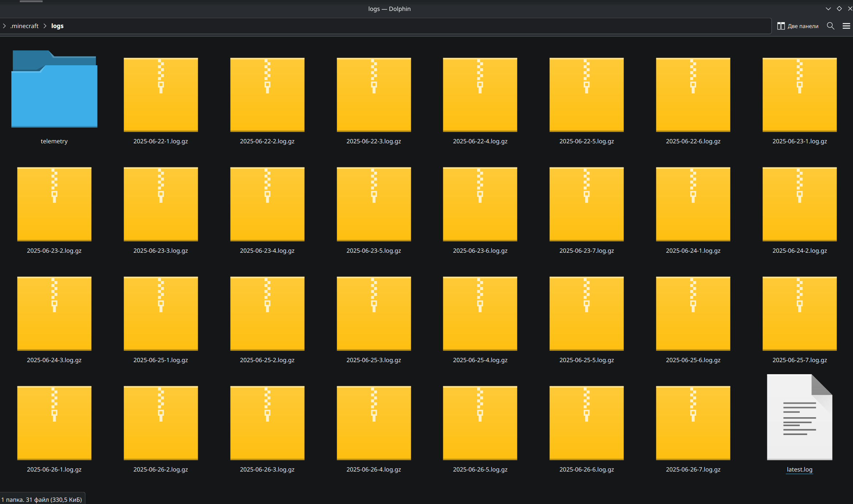
Task: Click the 2025-06-22-4.log.gz filename label
Action: [x=480, y=141]
